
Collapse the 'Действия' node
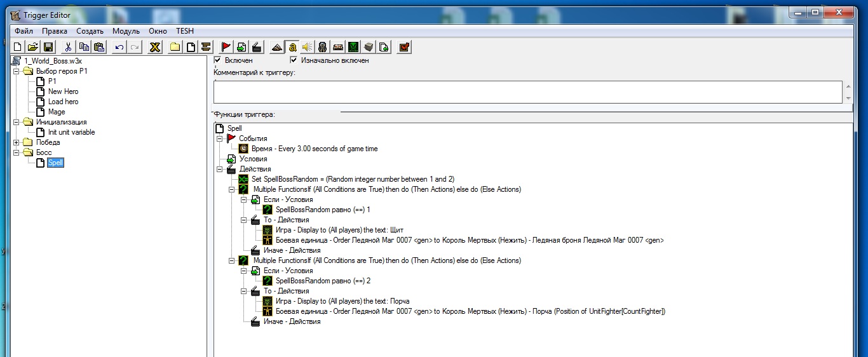coord(220,169)
